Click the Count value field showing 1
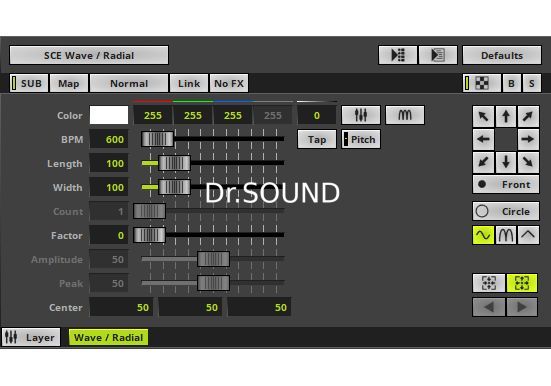Viewport: 551px width, 386px height. click(109, 211)
